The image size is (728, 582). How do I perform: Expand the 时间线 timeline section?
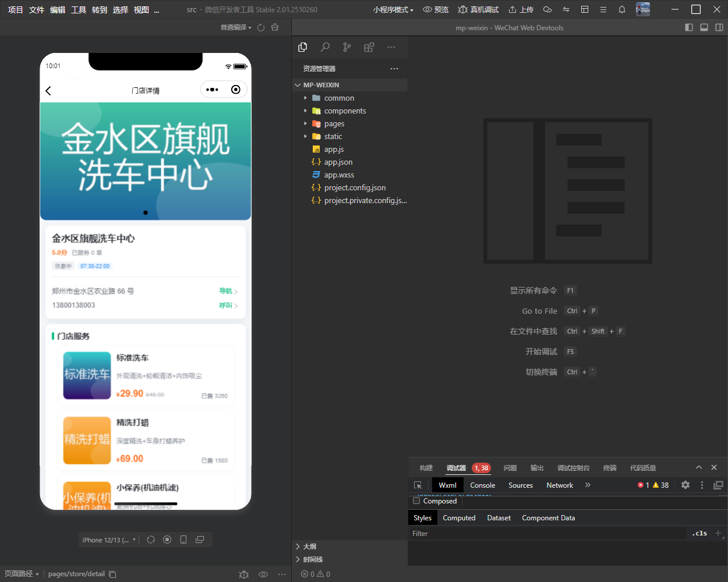[298, 559]
